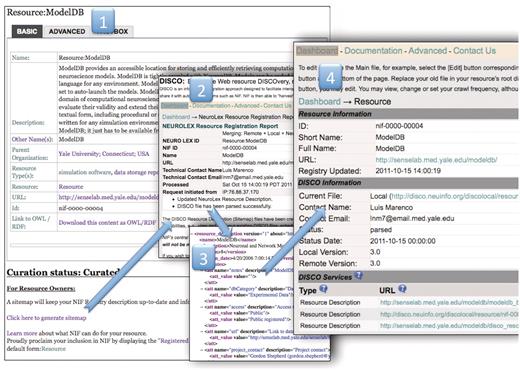Viewport: 520px width, 370px height.
Task: Open Contact Us in the DISCO report window menu
Action: [x=277, y=106]
